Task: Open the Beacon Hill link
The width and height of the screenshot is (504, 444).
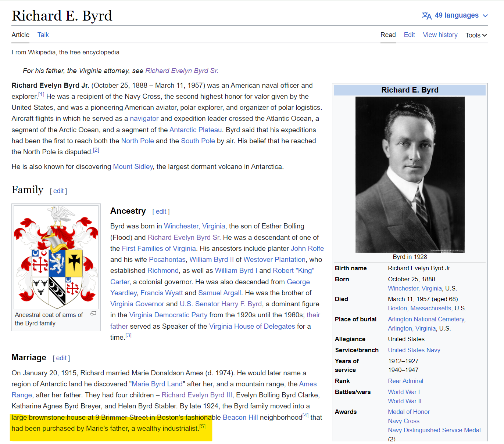Action: coord(240,418)
